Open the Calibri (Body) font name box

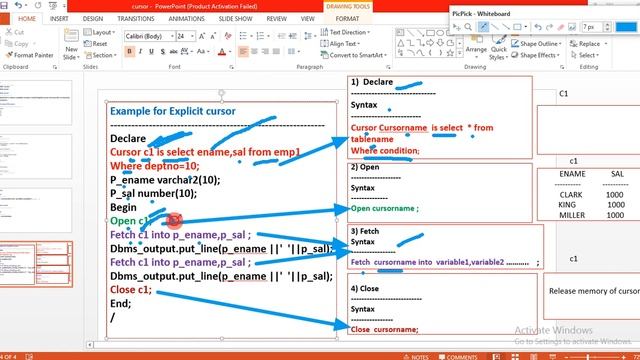[149, 36]
